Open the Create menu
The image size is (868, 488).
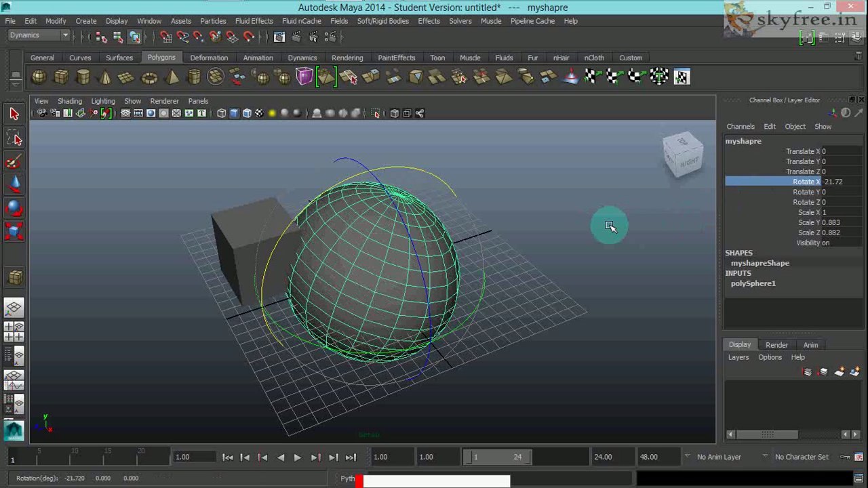86,21
